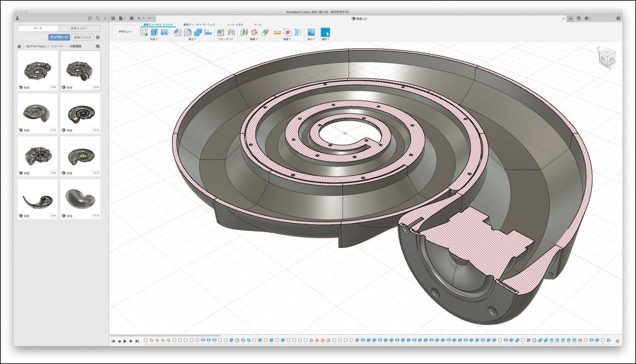Open the Speaker (スピーカー) folder breadcrumb
636x364 pixels.
pyautogui.click(x=58, y=47)
